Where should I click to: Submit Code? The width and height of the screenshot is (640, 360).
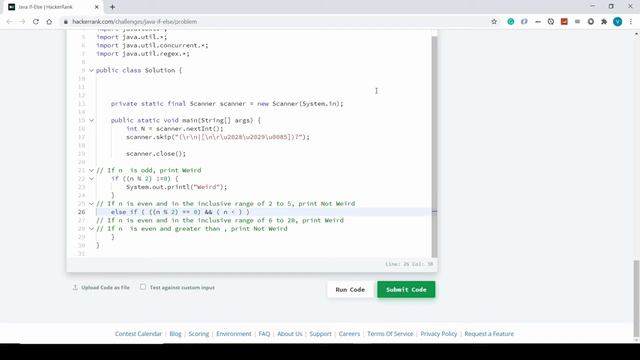click(x=406, y=289)
